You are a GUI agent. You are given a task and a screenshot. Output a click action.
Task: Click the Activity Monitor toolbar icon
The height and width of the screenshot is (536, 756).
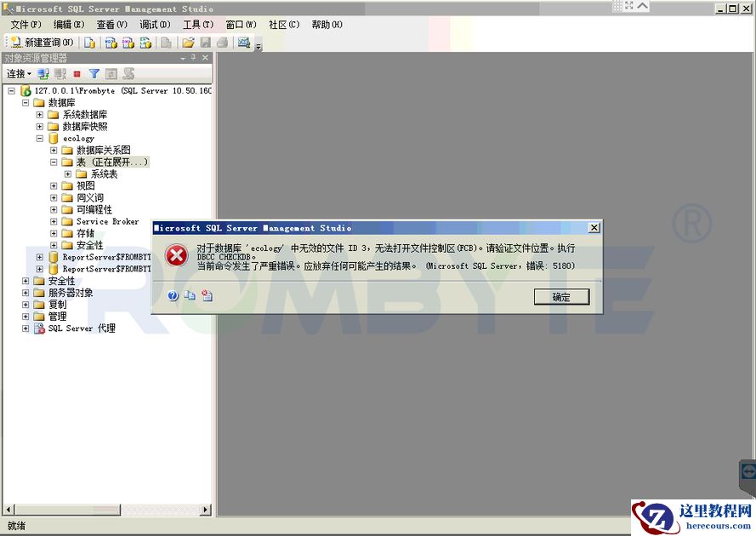click(x=244, y=43)
